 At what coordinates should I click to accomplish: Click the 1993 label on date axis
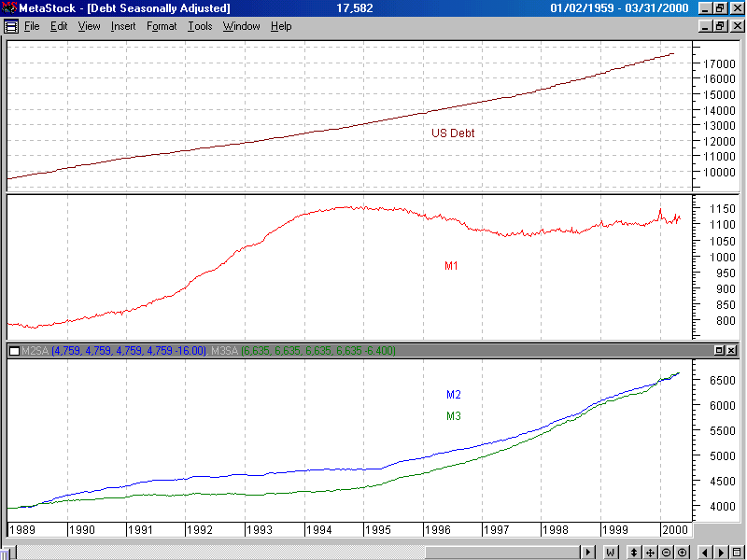[260, 529]
